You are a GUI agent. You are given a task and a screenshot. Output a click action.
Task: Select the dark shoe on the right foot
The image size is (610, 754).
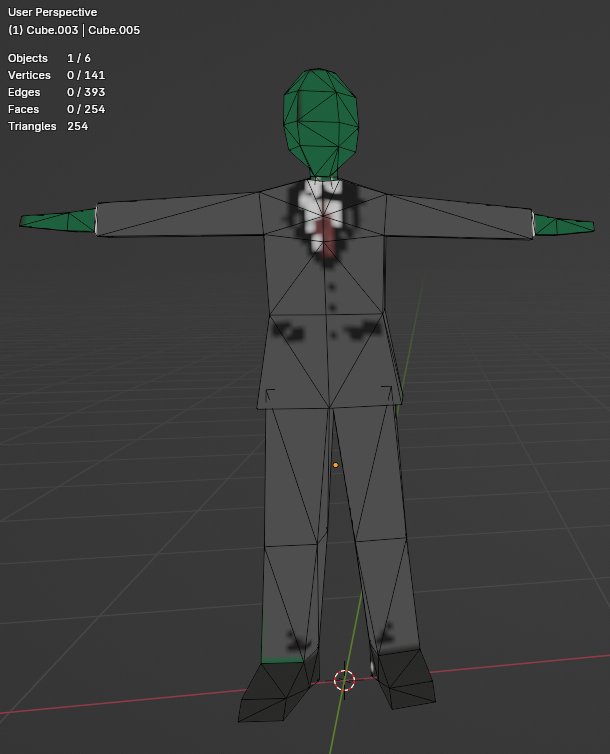[405, 679]
